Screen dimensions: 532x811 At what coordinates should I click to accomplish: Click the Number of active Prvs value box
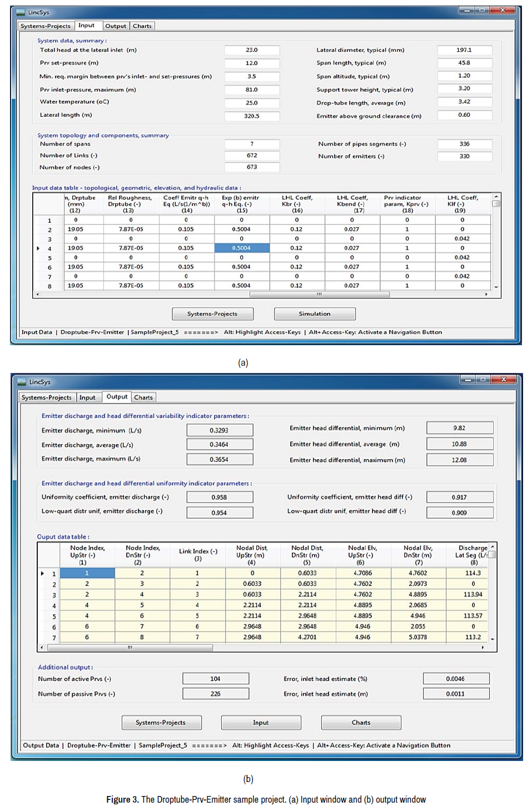point(216,679)
